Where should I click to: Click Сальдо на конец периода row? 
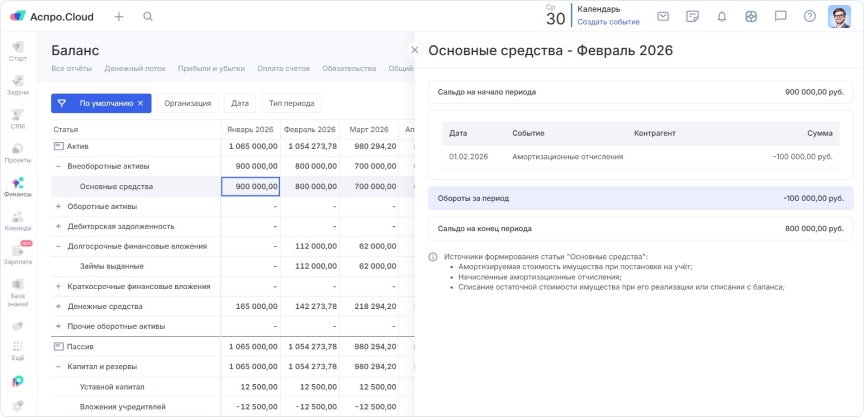641,228
